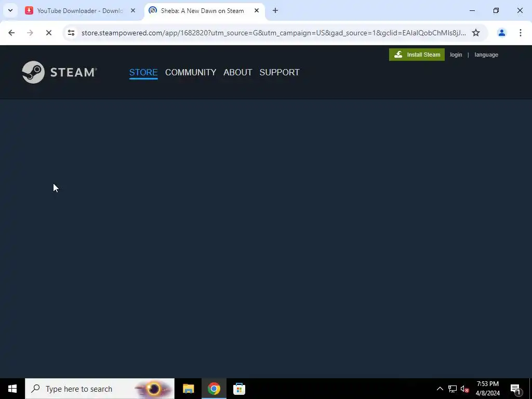Open File Explorer from the taskbar
Viewport: 532px width, 399px height.
(188, 389)
